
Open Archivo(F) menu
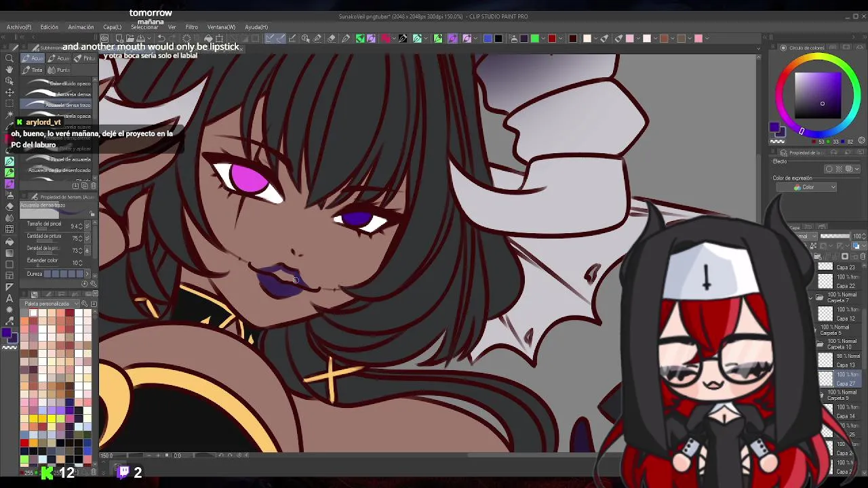click(x=19, y=27)
